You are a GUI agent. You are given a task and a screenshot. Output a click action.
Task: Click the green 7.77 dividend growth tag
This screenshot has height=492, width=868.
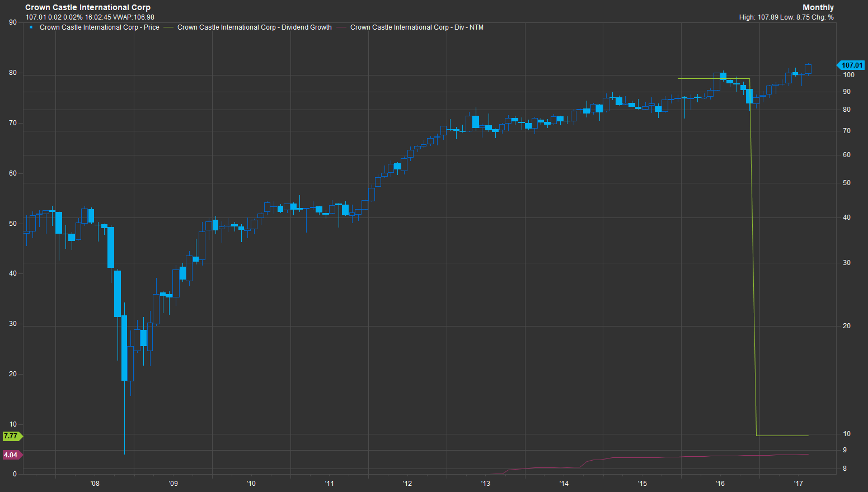pos(12,436)
